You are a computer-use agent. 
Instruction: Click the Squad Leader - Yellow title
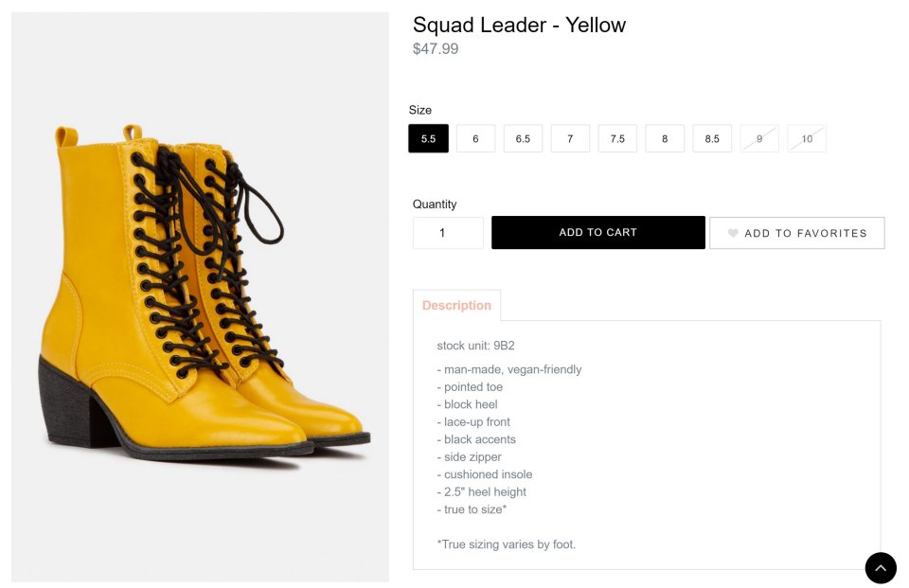click(519, 26)
